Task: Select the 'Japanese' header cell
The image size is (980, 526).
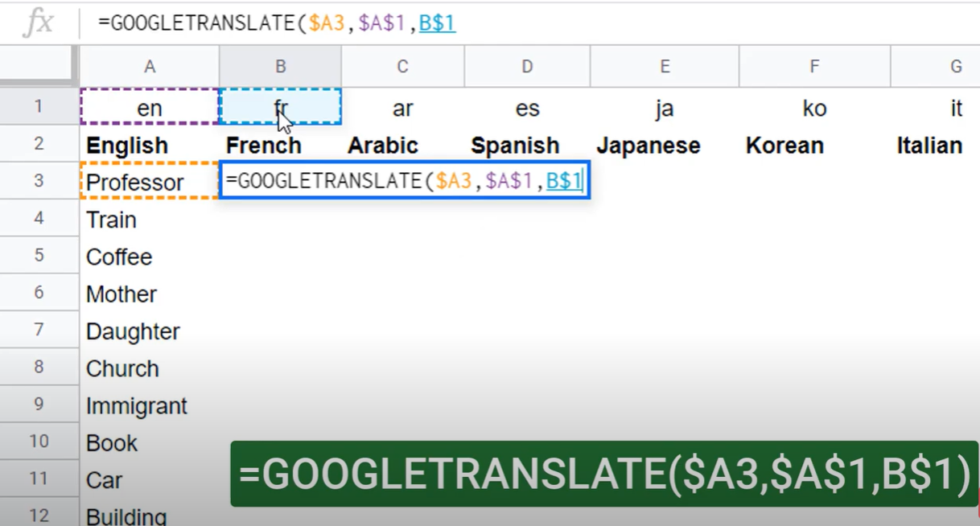Action: [x=665, y=145]
